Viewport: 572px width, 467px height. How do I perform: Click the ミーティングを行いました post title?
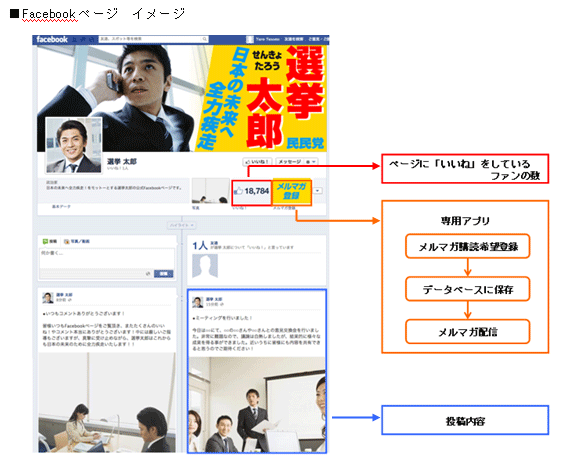[x=223, y=318]
